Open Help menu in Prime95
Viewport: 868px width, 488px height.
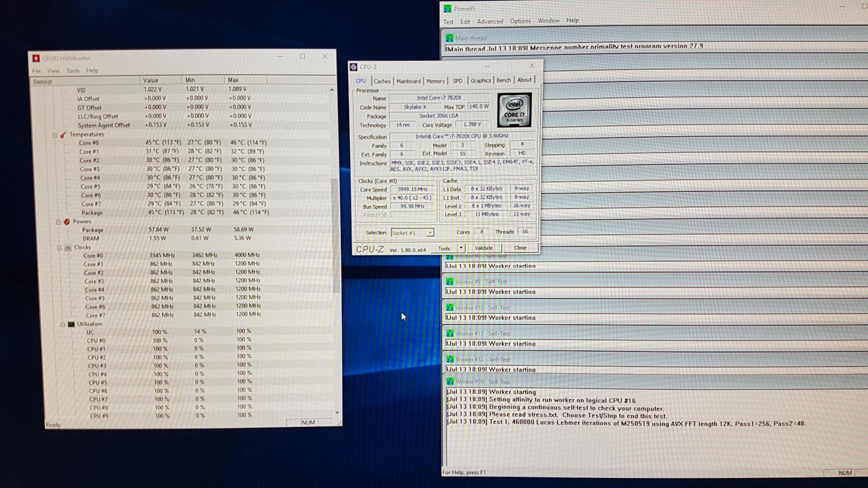click(573, 20)
